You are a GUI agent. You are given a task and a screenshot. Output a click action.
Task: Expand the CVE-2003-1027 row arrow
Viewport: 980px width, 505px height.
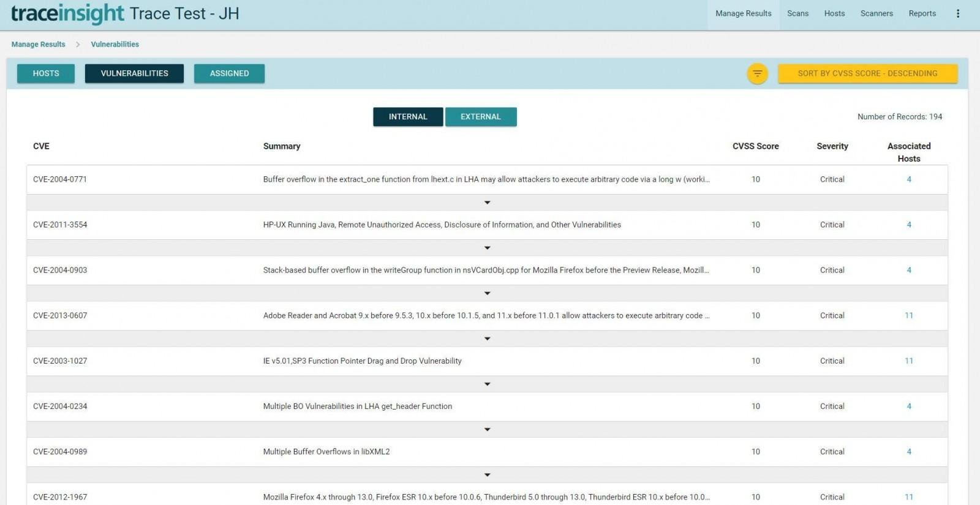(487, 384)
